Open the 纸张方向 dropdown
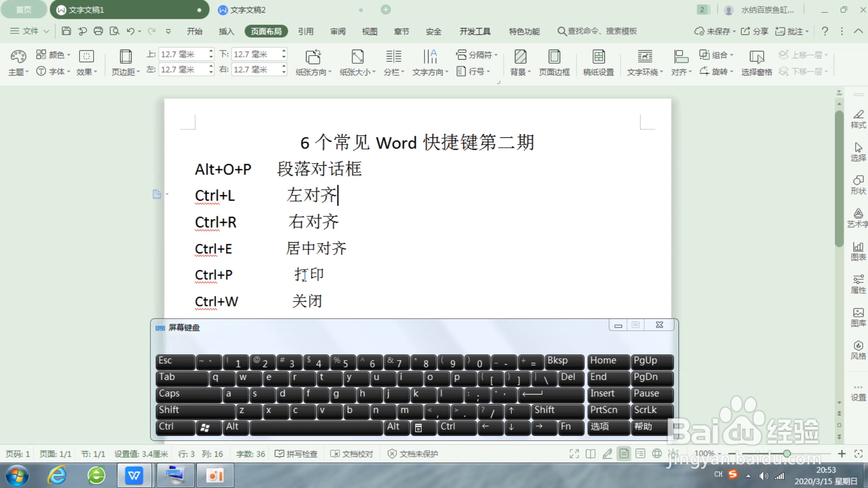 click(x=313, y=63)
